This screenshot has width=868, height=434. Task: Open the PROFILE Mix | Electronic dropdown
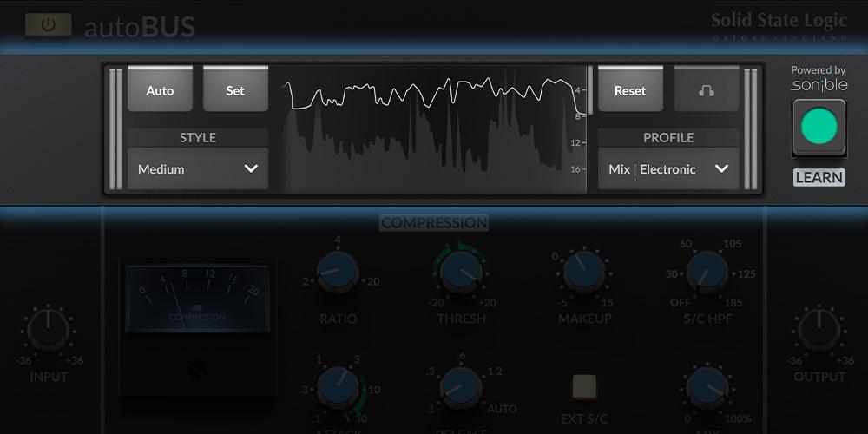pos(668,169)
